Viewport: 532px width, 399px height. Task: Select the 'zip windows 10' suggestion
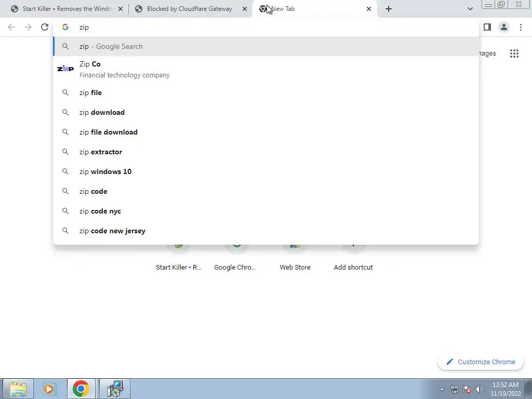(266, 171)
